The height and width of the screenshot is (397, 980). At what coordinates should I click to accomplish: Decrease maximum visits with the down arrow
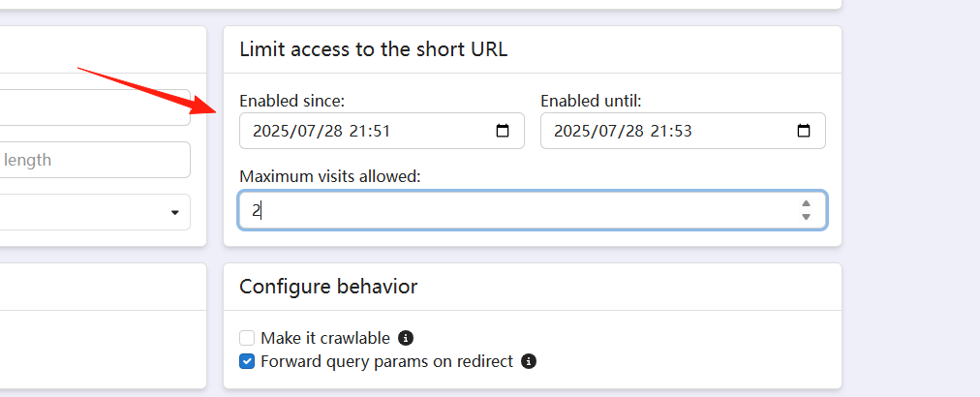pyautogui.click(x=807, y=216)
